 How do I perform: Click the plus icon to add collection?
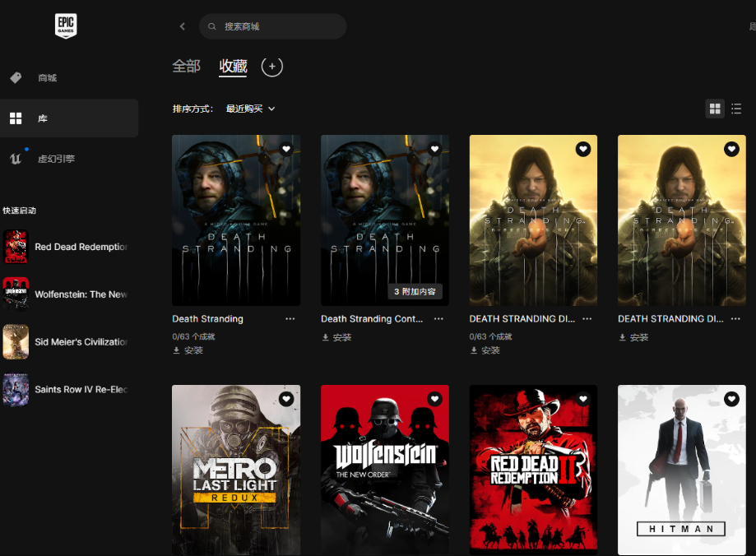(x=272, y=67)
